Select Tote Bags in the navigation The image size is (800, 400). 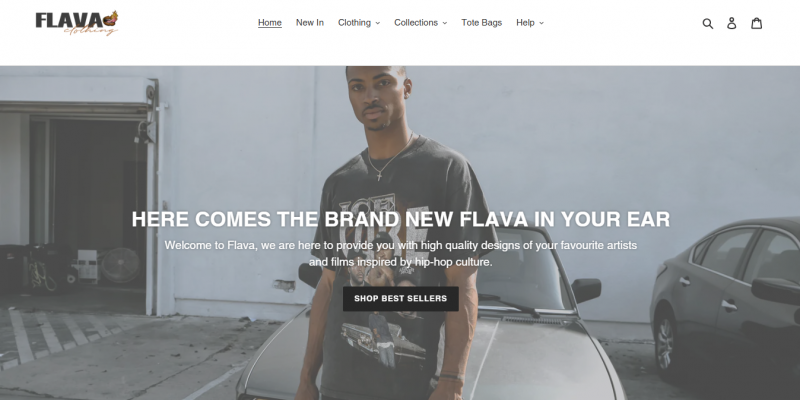point(482,22)
